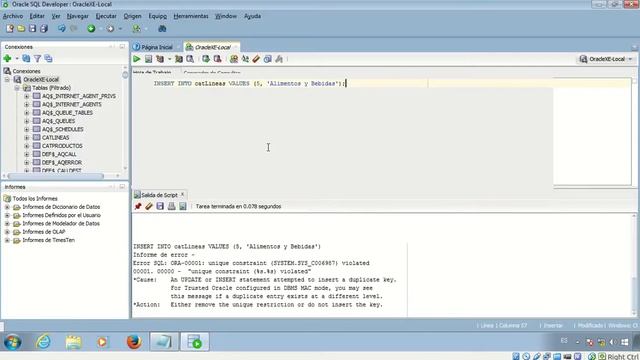Select the Salida de Script tab

pos(159,195)
